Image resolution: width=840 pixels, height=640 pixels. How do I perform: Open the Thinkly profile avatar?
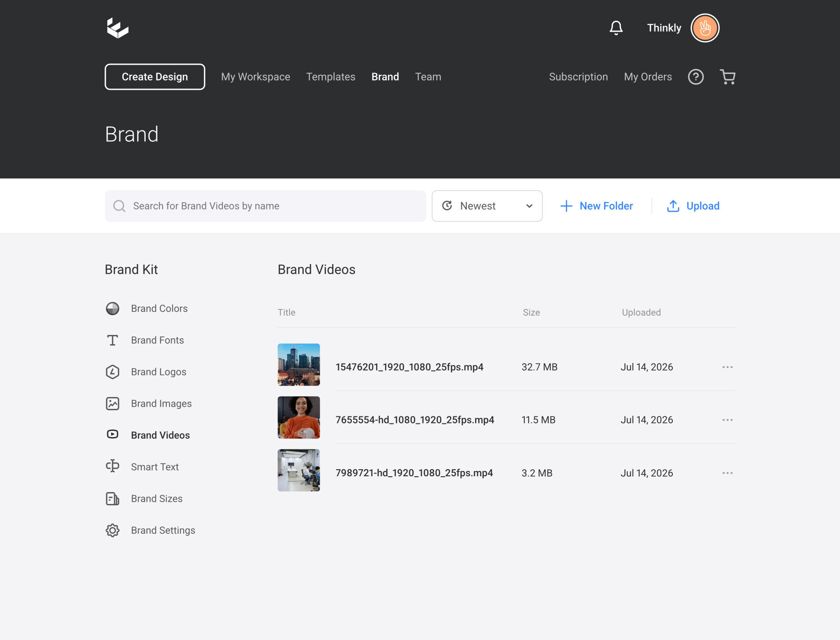tap(705, 28)
